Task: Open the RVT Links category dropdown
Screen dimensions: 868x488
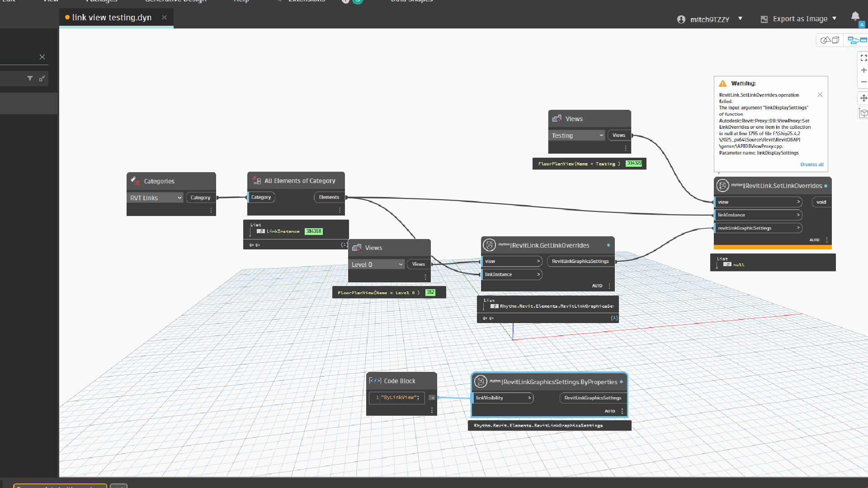Action: point(155,198)
